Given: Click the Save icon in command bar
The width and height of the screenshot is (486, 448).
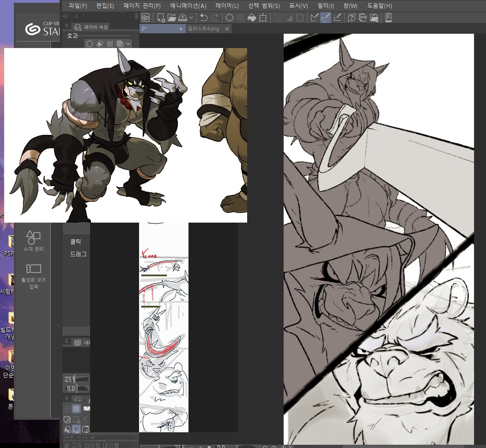Looking at the screenshot, I should tap(183, 18).
